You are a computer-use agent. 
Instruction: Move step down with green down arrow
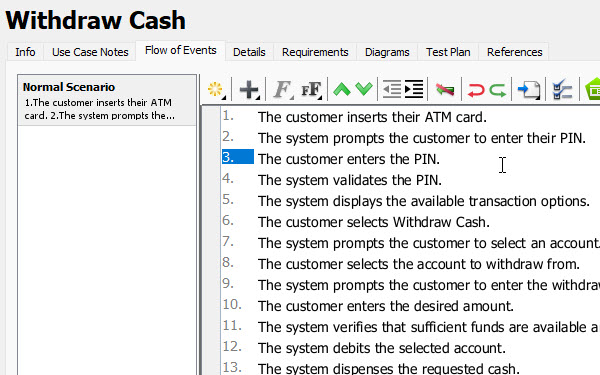click(x=364, y=90)
